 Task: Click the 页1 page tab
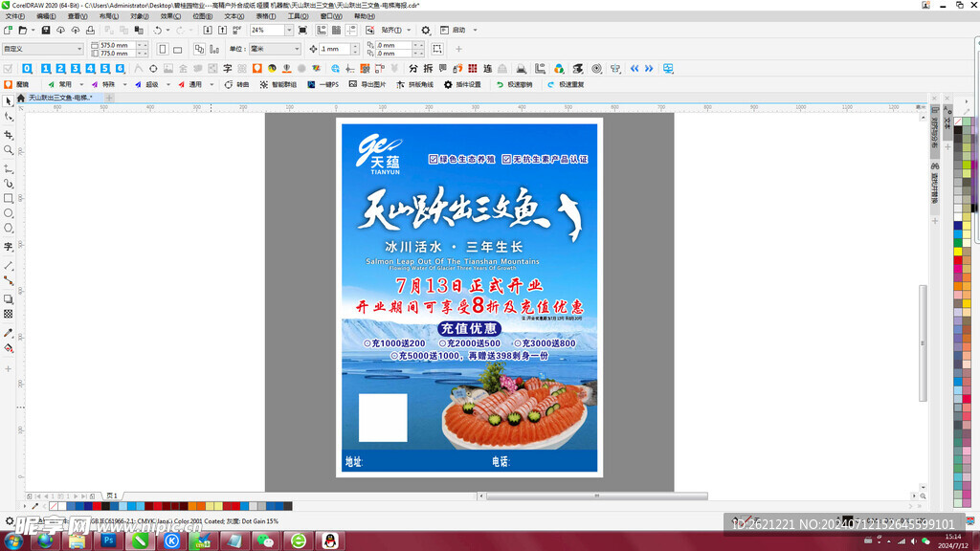pos(112,496)
